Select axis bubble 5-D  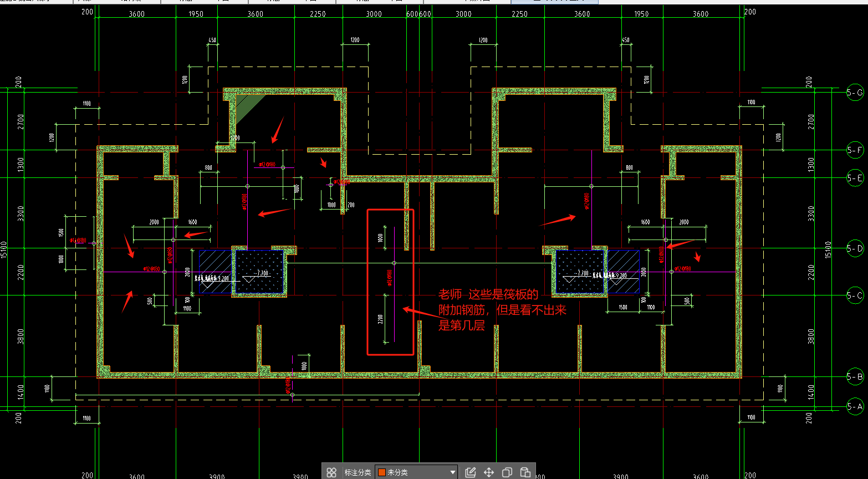[x=855, y=248]
